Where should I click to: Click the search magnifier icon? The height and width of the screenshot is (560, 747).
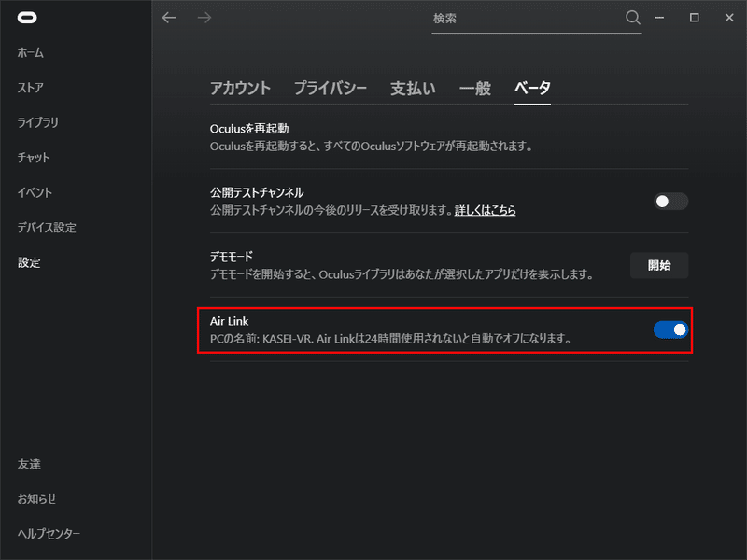tap(632, 17)
